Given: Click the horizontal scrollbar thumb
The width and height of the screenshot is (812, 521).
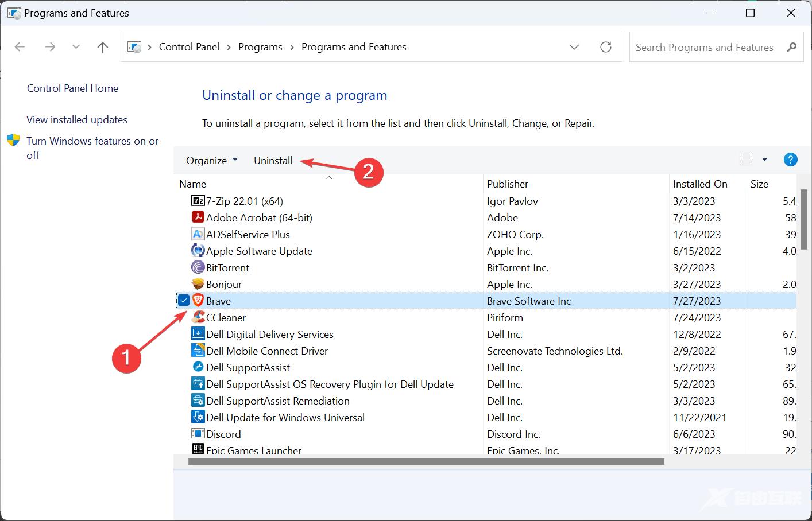Looking at the screenshot, I should pos(426,461).
